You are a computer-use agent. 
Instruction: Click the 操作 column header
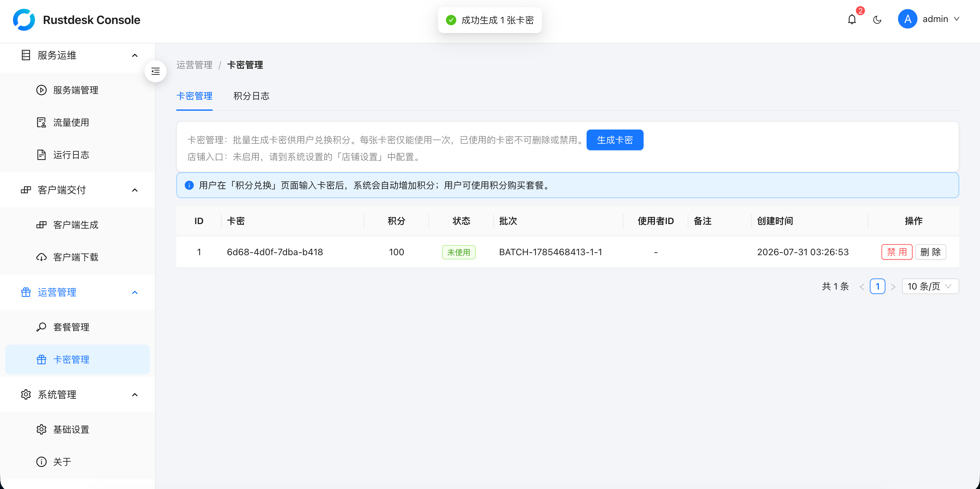coord(914,221)
